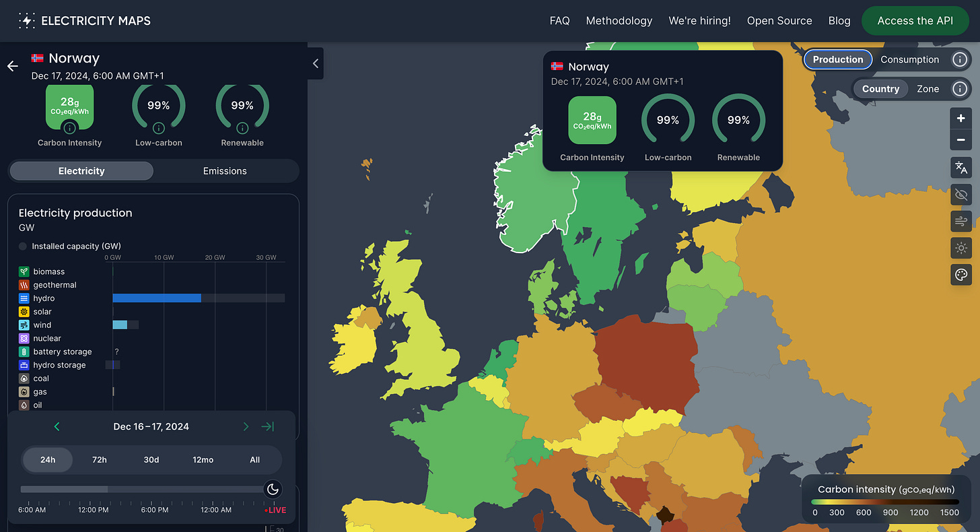Screen dimensions: 980x532
Task: Click the hydro icon
Action: (x=24, y=298)
